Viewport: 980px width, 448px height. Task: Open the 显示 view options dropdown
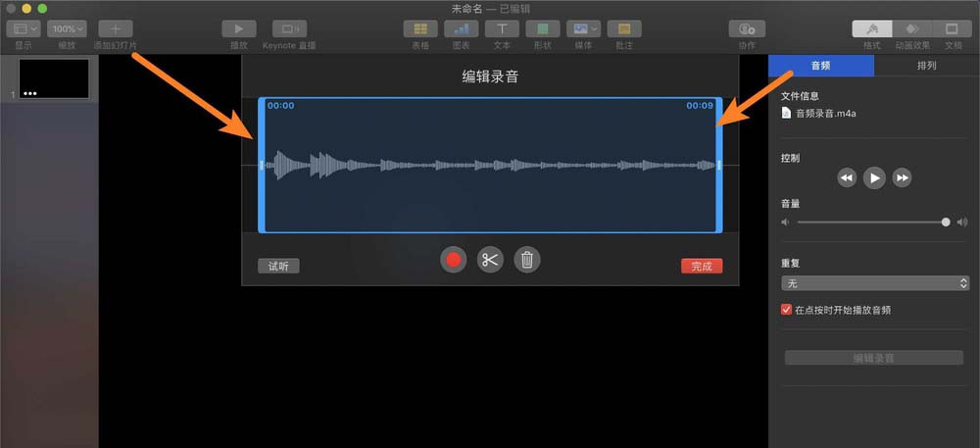(x=24, y=28)
